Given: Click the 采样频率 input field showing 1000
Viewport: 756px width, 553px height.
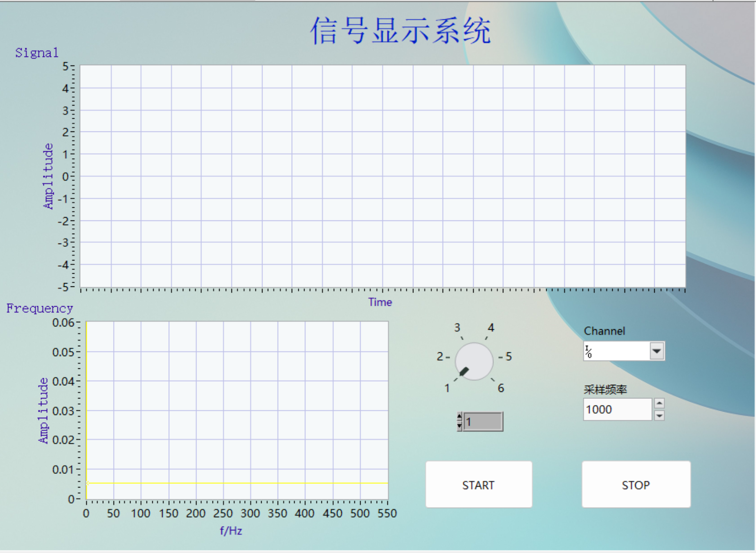Looking at the screenshot, I should [x=617, y=409].
